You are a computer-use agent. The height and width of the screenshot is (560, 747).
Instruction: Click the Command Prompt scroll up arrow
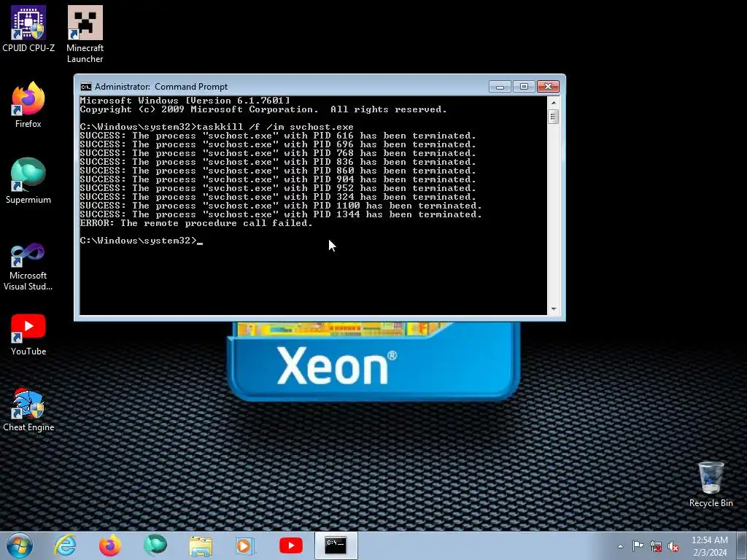553,102
